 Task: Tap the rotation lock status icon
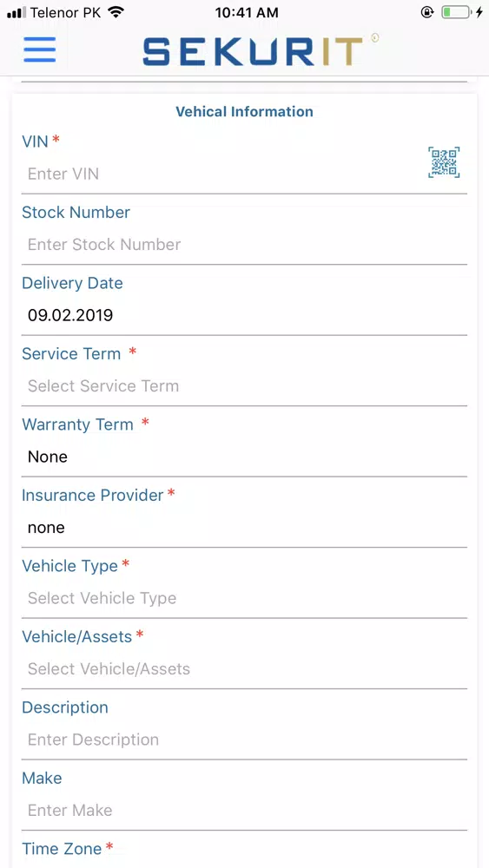click(427, 12)
